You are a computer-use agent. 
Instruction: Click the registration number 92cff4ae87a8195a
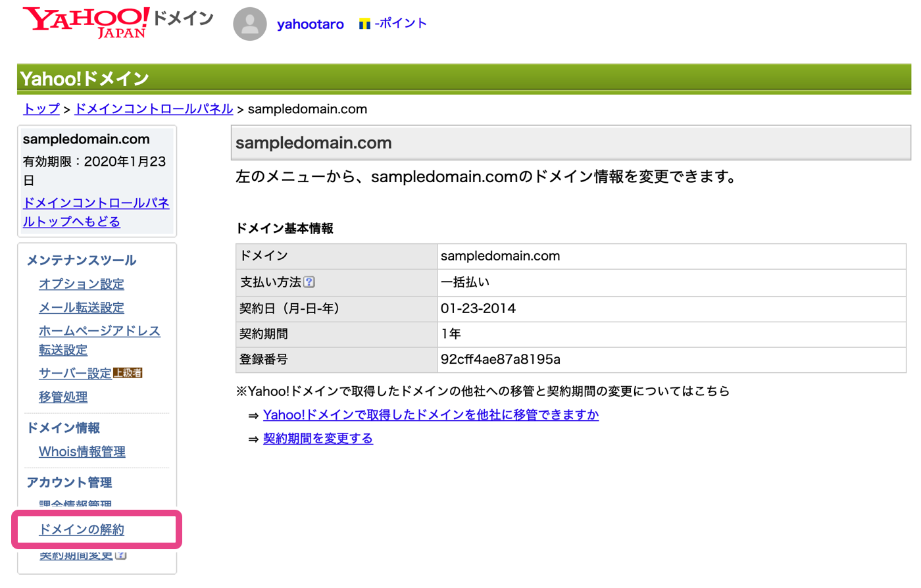pos(500,360)
